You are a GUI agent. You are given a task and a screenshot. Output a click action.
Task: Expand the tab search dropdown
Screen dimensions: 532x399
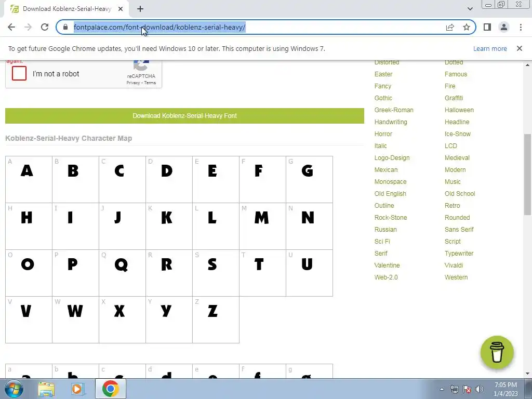pos(470,9)
